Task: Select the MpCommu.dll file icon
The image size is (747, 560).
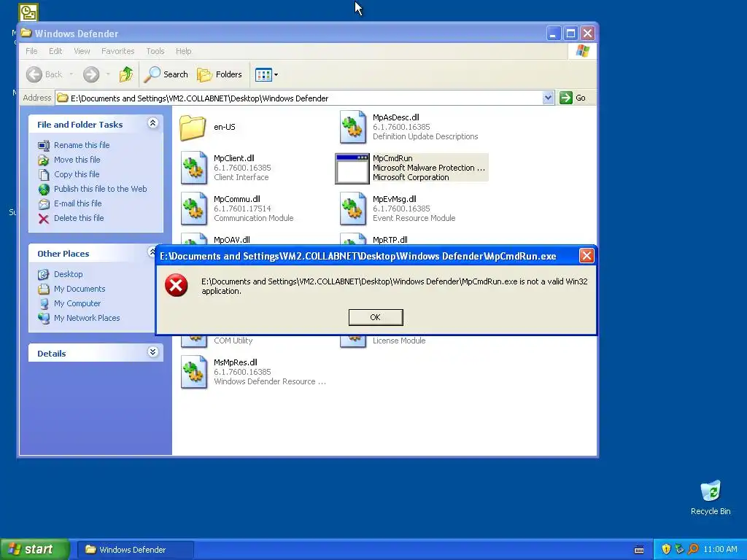Action: point(194,209)
